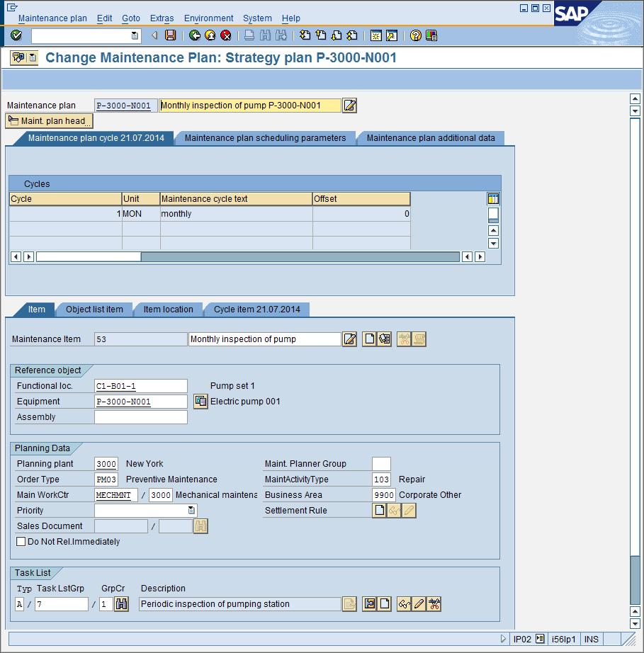This screenshot has width=644, height=653.
Task: Open the Environment menu
Action: point(209,18)
